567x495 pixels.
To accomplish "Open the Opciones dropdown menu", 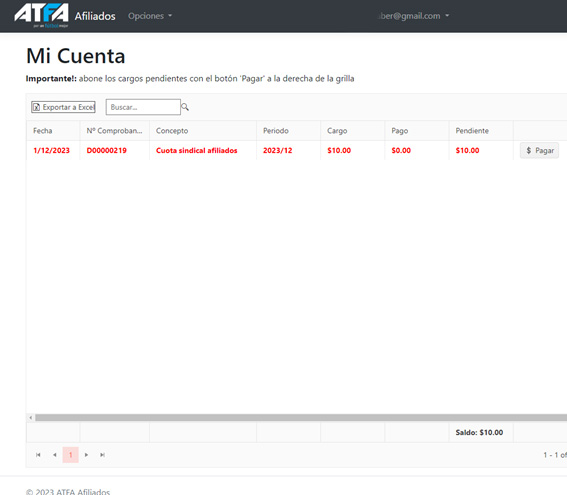I will click(150, 16).
